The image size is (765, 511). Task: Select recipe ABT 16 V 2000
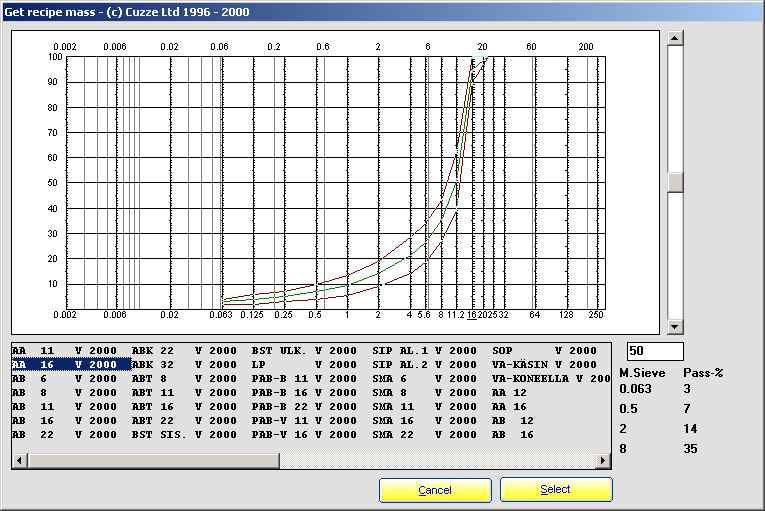click(x=184, y=407)
